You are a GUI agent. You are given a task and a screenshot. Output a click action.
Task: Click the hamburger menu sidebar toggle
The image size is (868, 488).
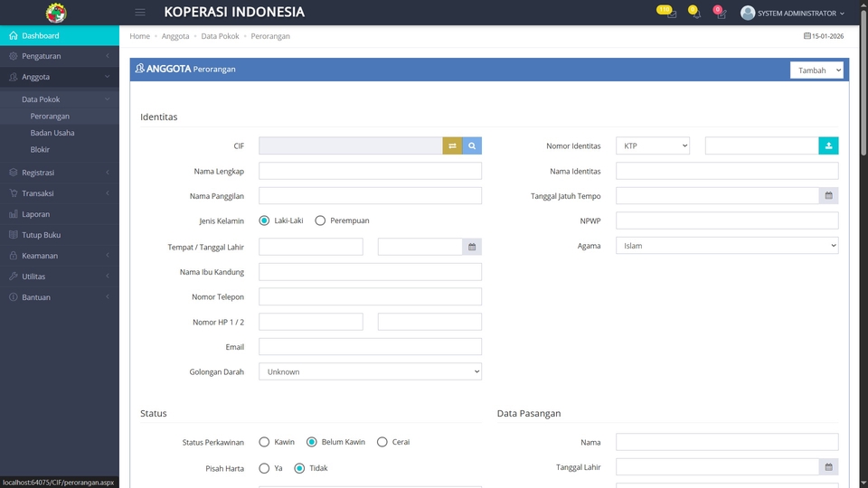tap(140, 13)
